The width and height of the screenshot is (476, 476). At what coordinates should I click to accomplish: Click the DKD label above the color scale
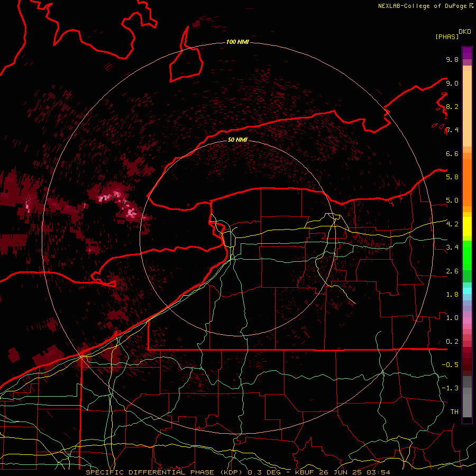coord(465,32)
